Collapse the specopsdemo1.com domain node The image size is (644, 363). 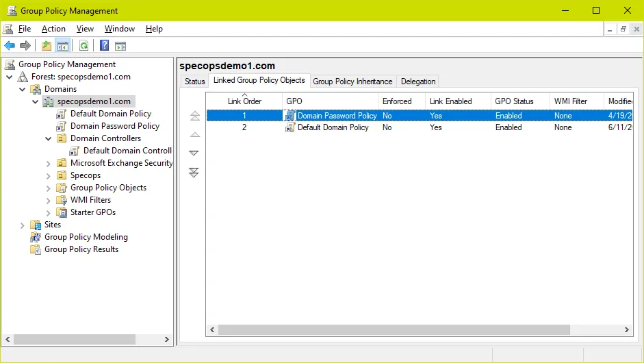[x=36, y=101]
